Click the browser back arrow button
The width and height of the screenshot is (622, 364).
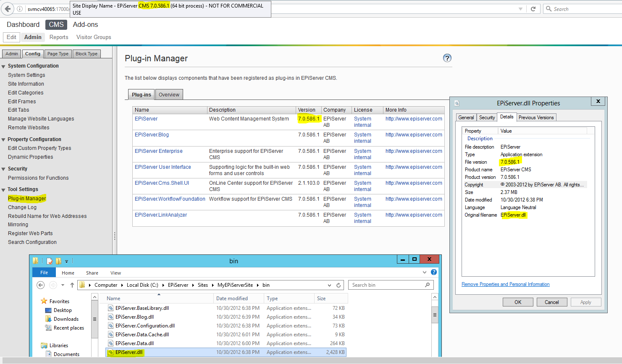8,9
